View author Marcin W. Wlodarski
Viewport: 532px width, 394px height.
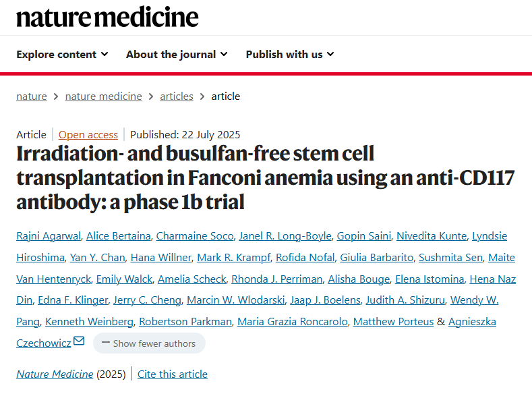[x=236, y=300]
